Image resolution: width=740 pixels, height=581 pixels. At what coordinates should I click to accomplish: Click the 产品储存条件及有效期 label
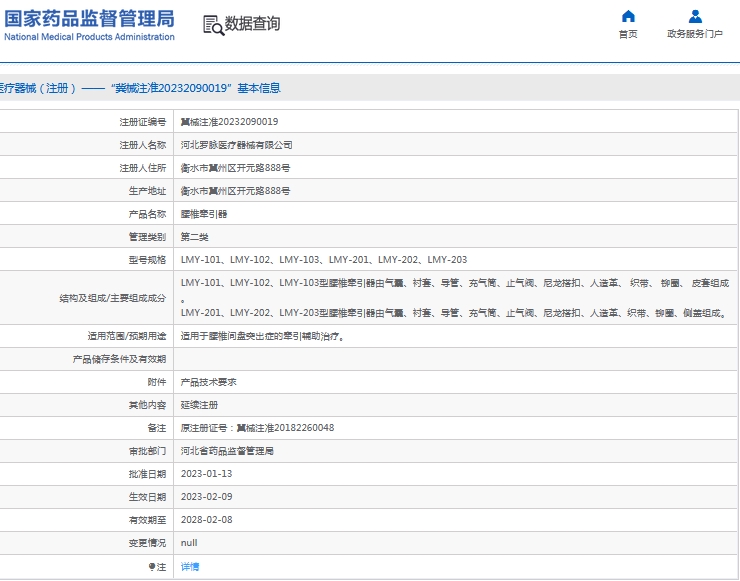pyautogui.click(x=119, y=359)
